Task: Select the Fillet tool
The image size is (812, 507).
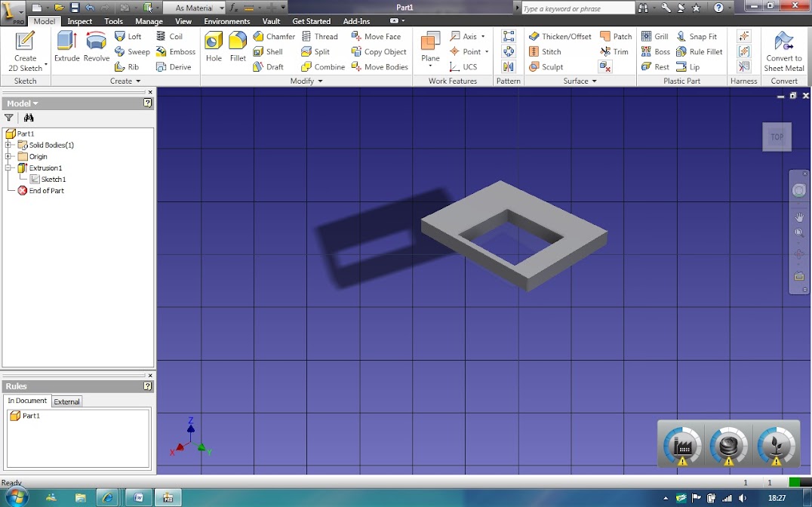Action: pos(238,47)
